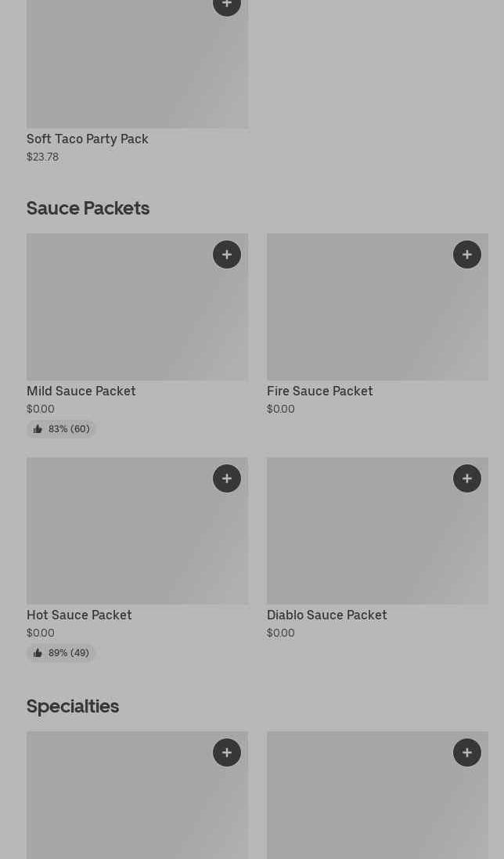Select Fire Sauce Packet name text
This screenshot has width=504, height=859.
(x=319, y=391)
